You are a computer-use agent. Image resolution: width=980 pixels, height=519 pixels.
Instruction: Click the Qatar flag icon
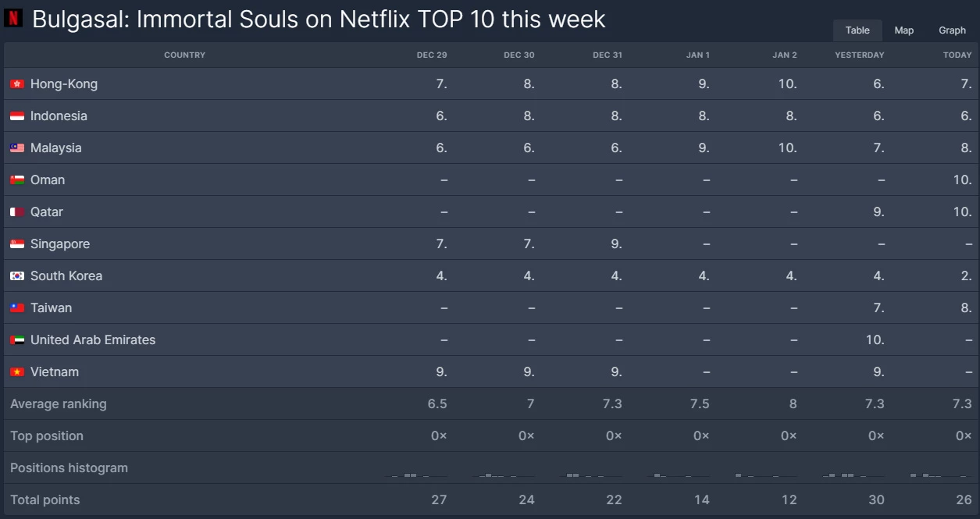click(17, 212)
